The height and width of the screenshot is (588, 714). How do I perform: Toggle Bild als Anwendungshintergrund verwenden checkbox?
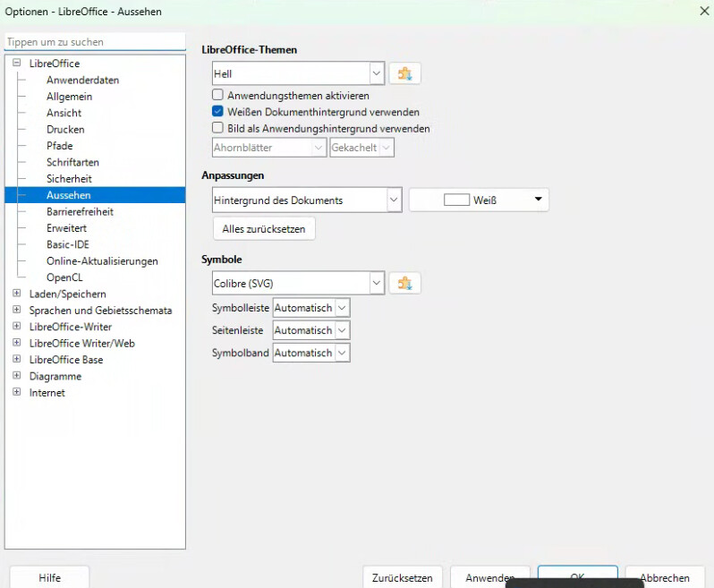point(217,128)
